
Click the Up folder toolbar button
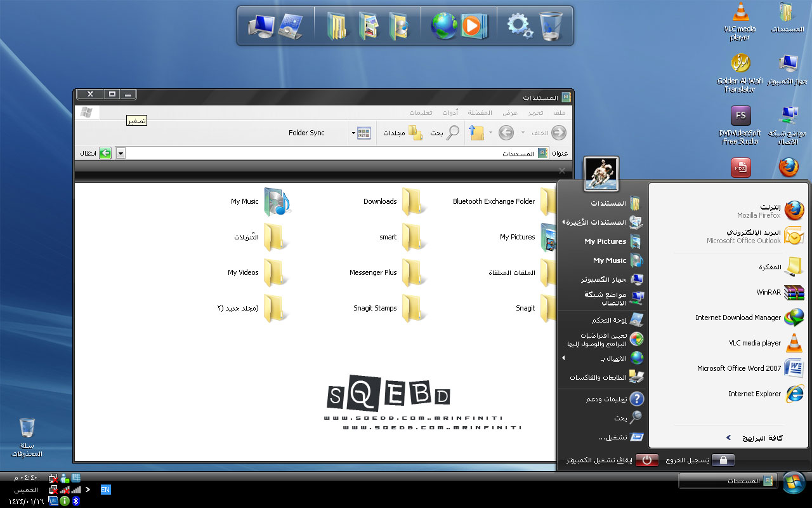(476, 133)
